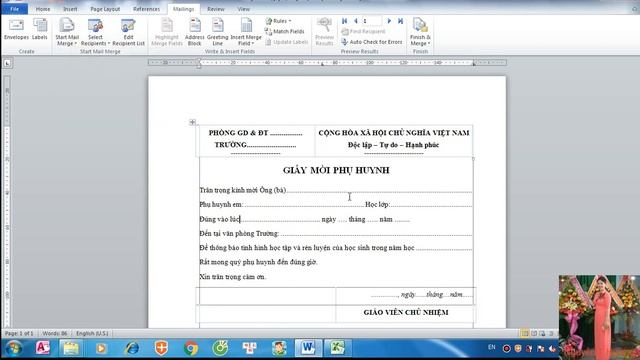The height and width of the screenshot is (360, 640).
Task: Open the Windows Start menu
Action: (x=13, y=348)
